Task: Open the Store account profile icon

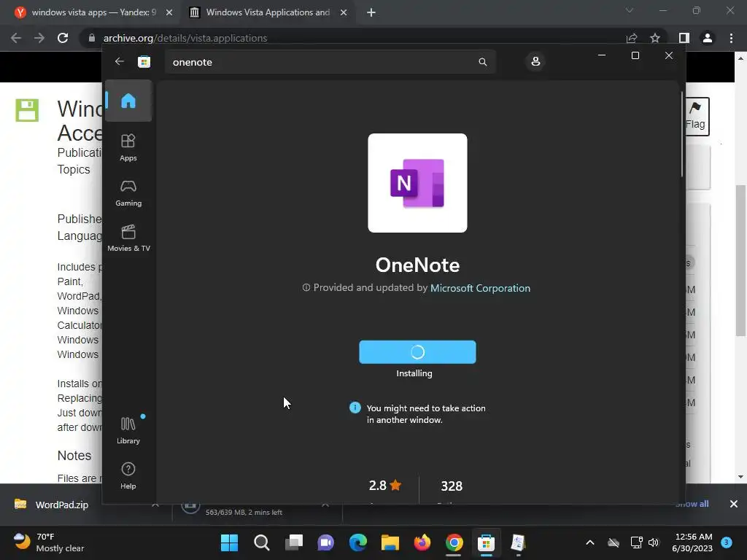Action: [535, 61]
